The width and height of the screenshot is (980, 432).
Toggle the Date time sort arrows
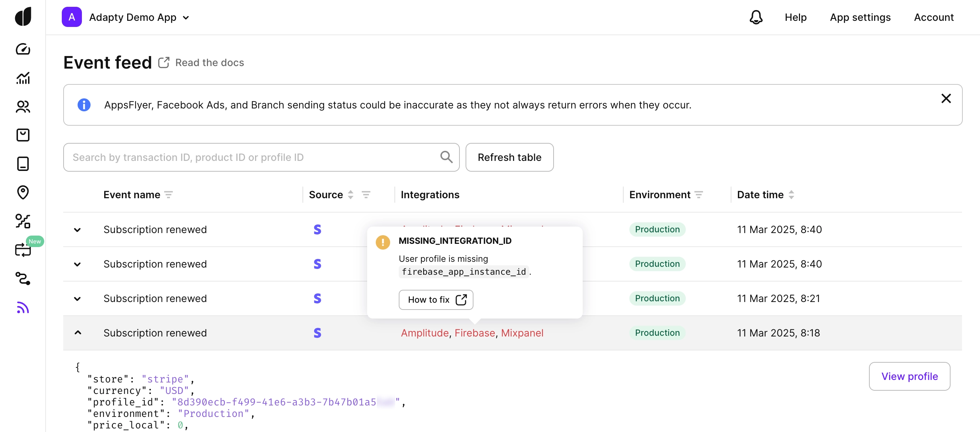point(791,195)
